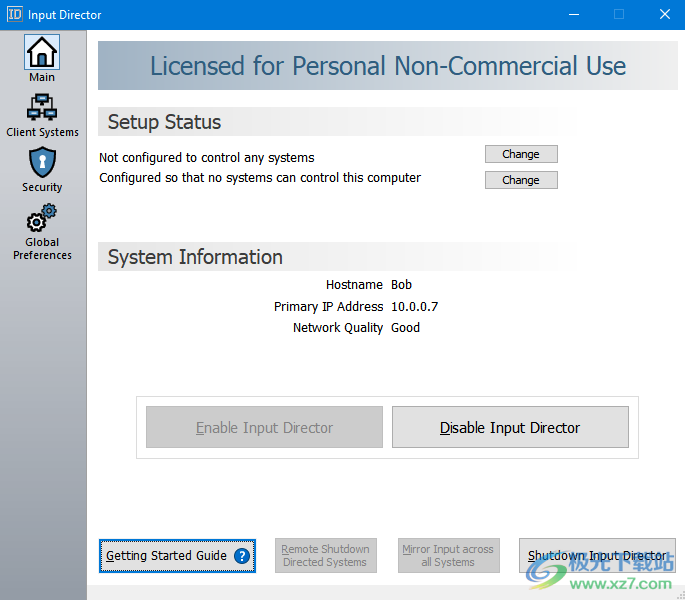Viewport: 685px width, 600px height.
Task: Click the System Information heading
Action: [195, 257]
